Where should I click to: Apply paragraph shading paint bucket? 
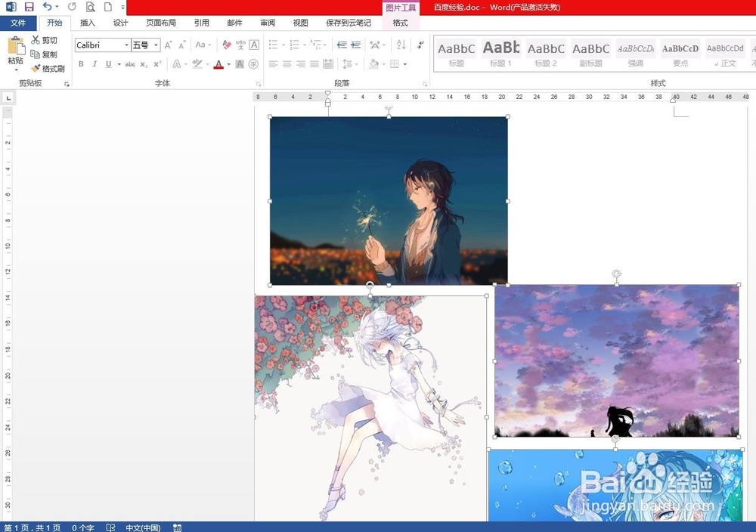coord(373,64)
